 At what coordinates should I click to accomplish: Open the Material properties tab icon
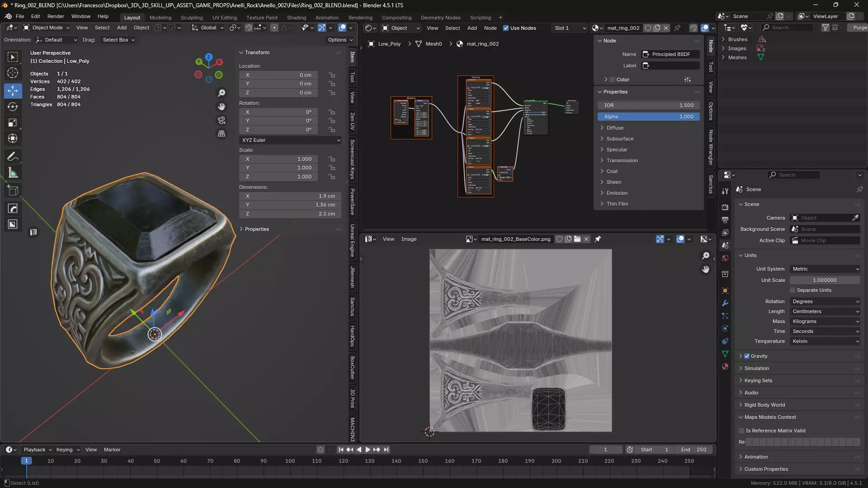tap(725, 366)
